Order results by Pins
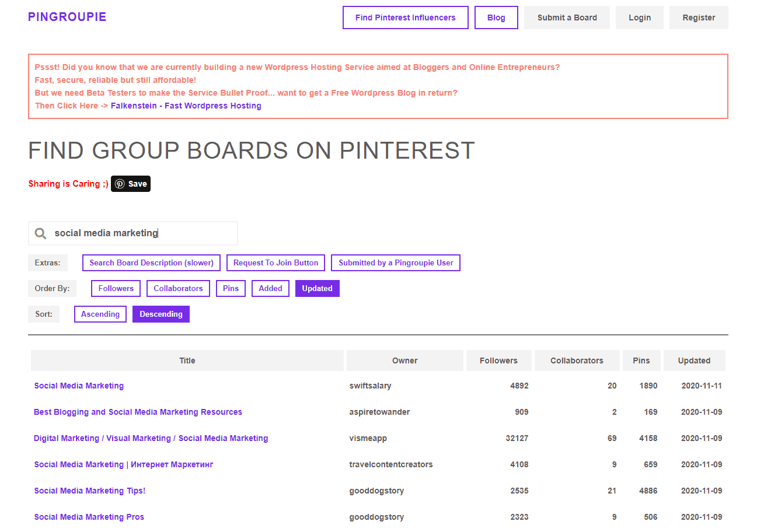Screen dimensions: 757x532 (x=231, y=289)
